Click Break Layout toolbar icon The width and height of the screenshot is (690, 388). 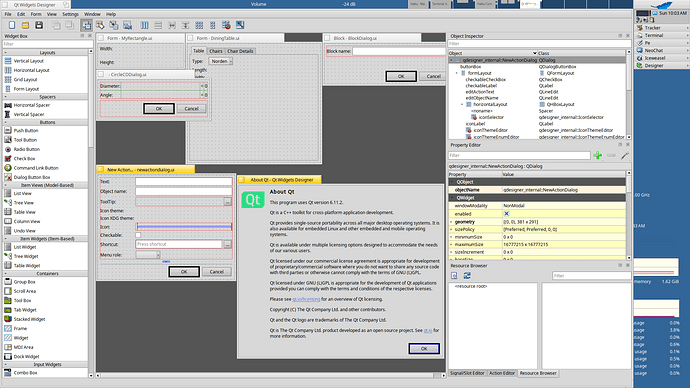tap(226, 25)
